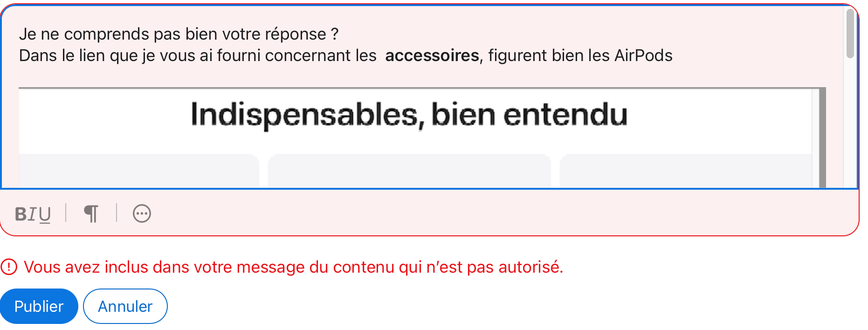Select the first gray card in embedded image
Viewport: 868px width, 330px height.
pyautogui.click(x=139, y=171)
